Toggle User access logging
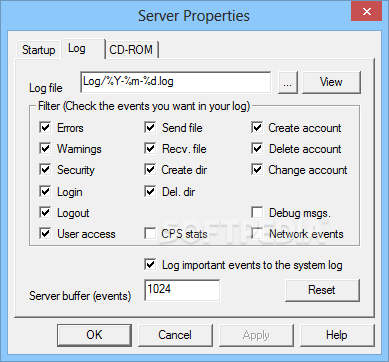This screenshot has width=389, height=362. [x=45, y=234]
